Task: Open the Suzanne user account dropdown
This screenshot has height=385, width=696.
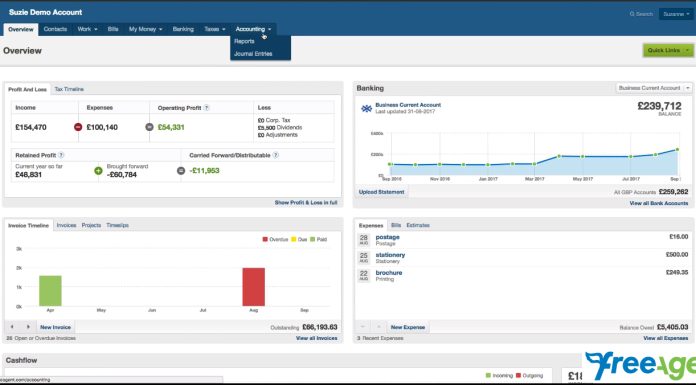Action: (x=676, y=14)
